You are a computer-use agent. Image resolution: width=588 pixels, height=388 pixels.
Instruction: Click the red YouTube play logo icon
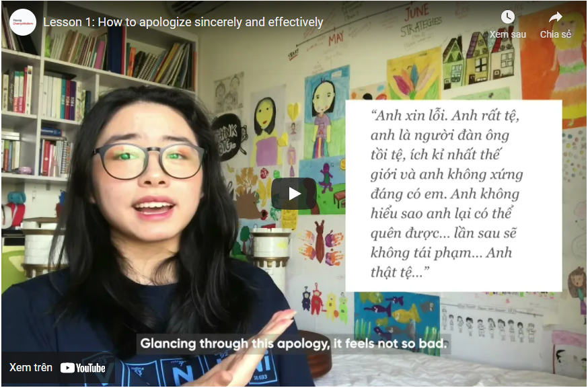(67, 368)
